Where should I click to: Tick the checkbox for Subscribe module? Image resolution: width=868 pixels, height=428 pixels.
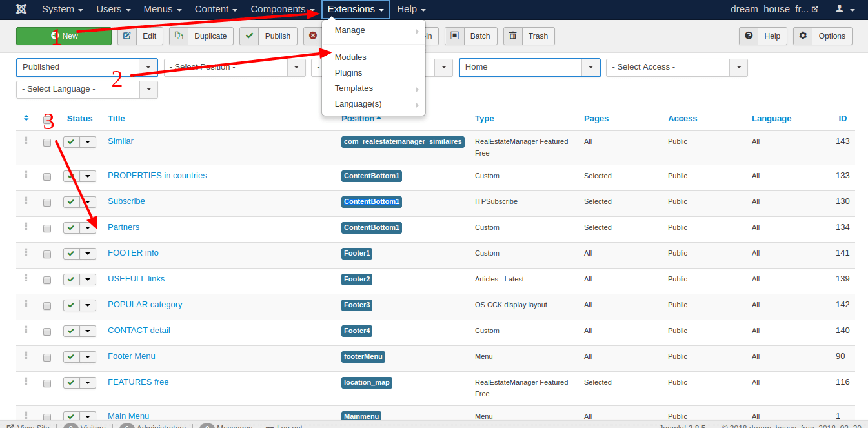(47, 203)
